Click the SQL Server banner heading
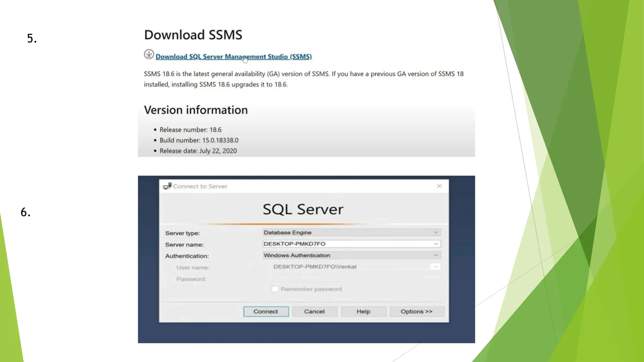This screenshot has width=644, height=362. click(x=303, y=209)
